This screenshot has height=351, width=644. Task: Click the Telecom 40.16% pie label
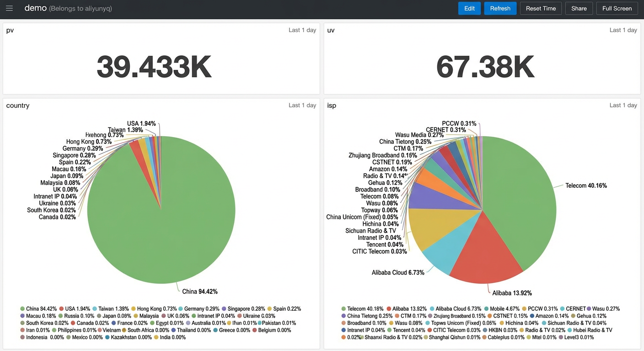pyautogui.click(x=586, y=186)
